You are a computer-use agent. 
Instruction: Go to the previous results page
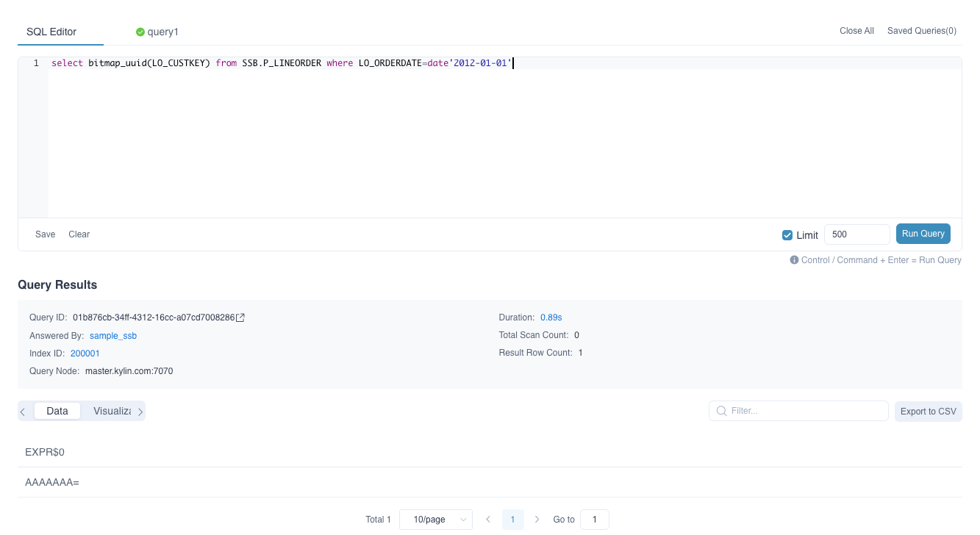click(x=488, y=520)
